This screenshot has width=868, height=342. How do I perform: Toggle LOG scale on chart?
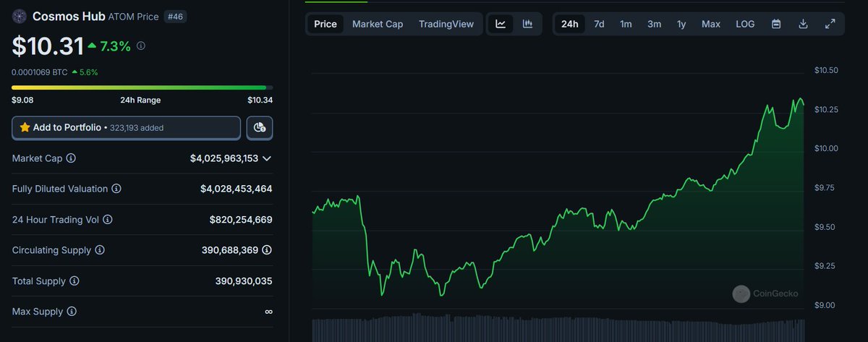tap(745, 24)
